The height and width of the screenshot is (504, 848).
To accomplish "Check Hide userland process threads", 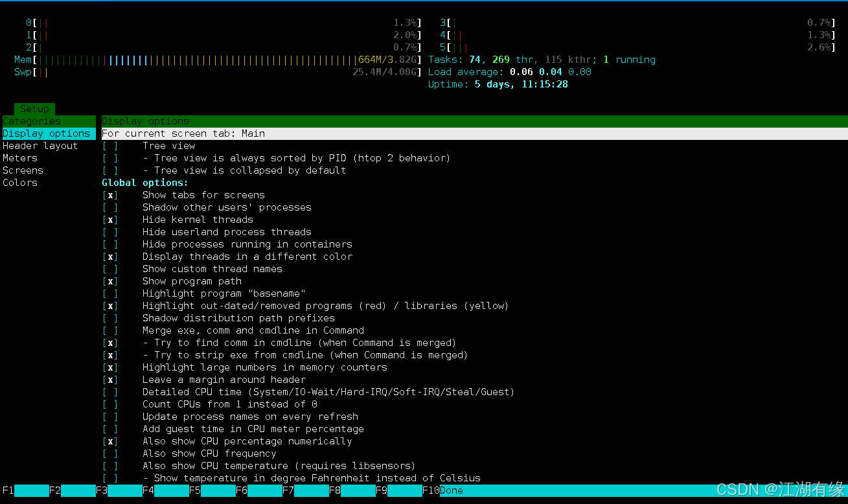I will (x=110, y=232).
